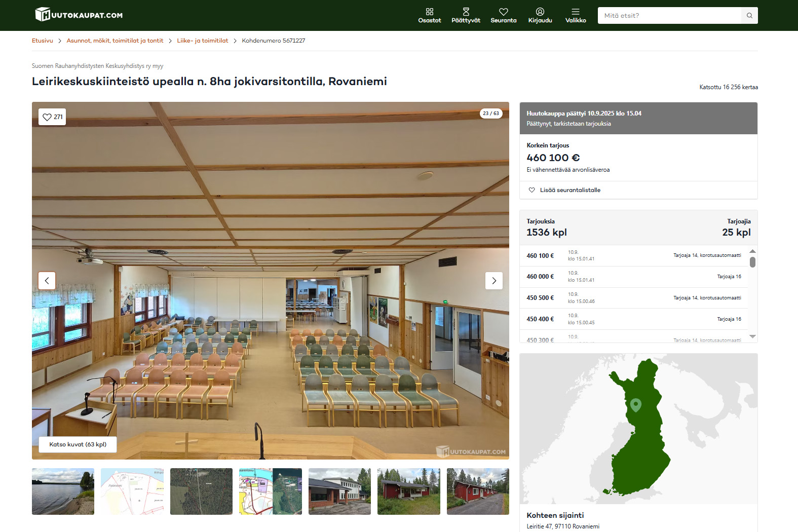798x532 pixels.
Task: Open the white plot map thumbnail
Action: pos(132,491)
